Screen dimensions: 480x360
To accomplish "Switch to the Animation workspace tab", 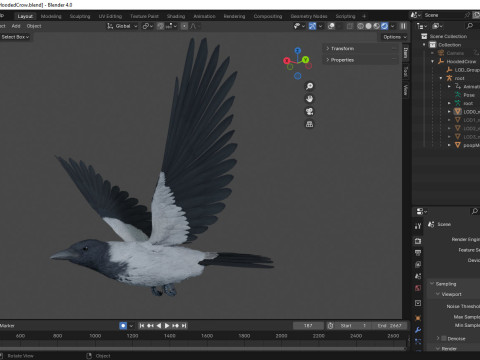I will tap(204, 16).
